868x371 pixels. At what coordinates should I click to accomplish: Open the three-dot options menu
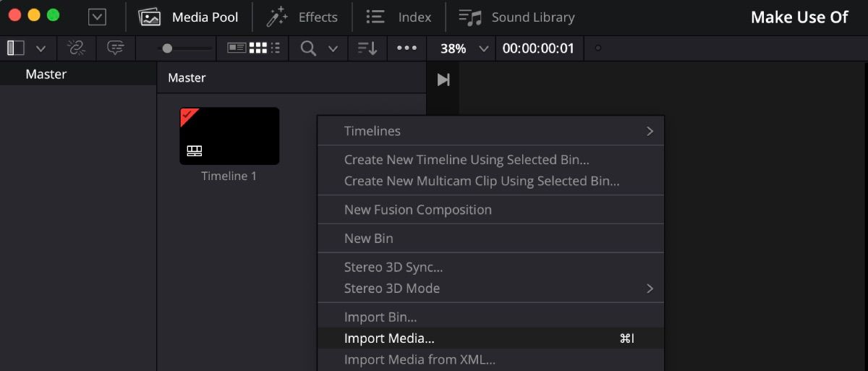click(407, 48)
